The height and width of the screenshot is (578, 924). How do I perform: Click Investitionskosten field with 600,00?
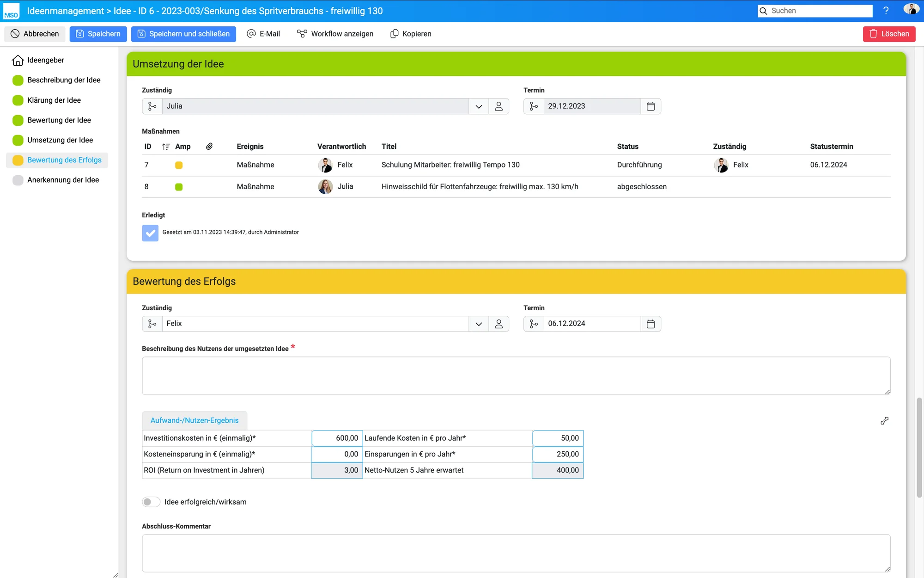pos(337,438)
